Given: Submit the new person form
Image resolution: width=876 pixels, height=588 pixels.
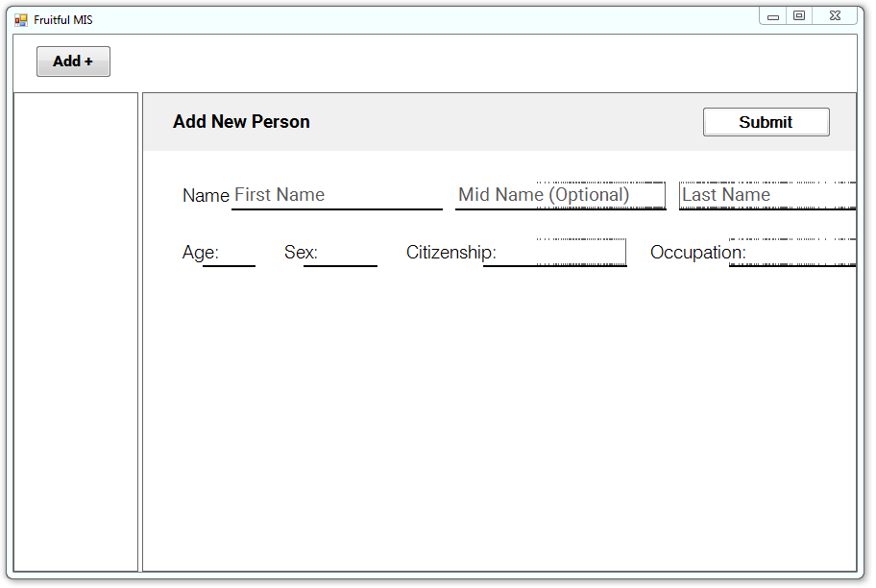Looking at the screenshot, I should (766, 122).
